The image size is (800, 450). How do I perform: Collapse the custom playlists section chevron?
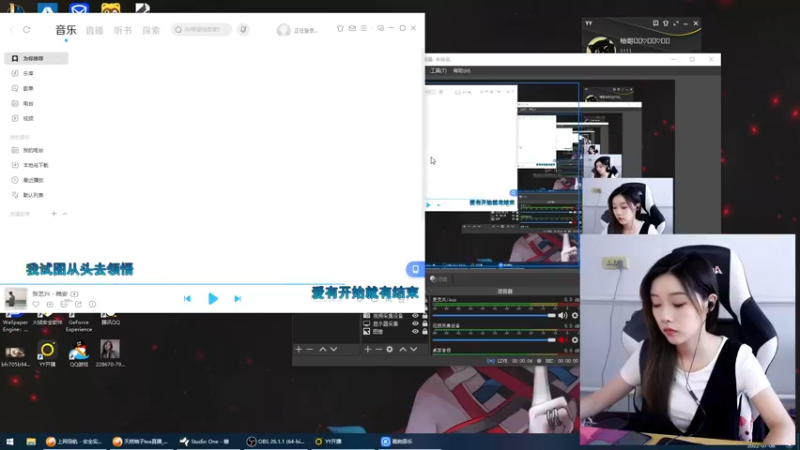click(65, 214)
